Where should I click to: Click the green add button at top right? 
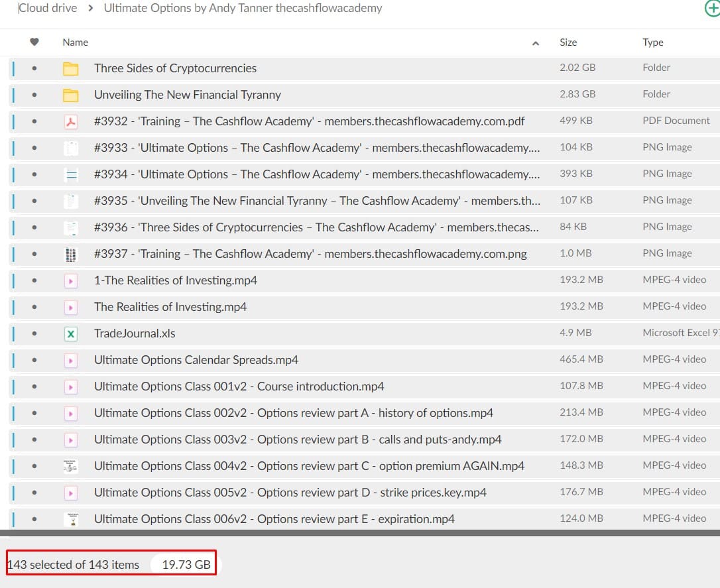click(711, 9)
